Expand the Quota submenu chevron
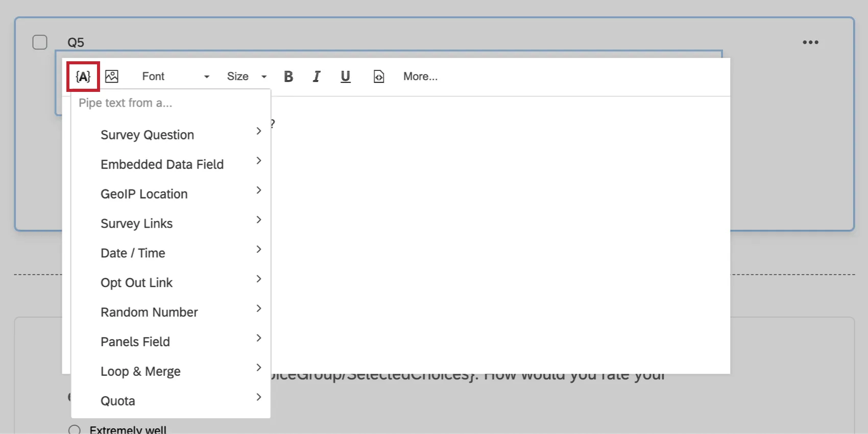Viewport: 868px width, 434px height. (259, 397)
